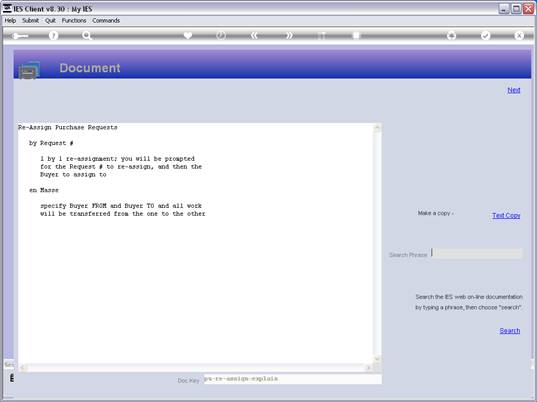Open help via the question mark icon

(53, 35)
